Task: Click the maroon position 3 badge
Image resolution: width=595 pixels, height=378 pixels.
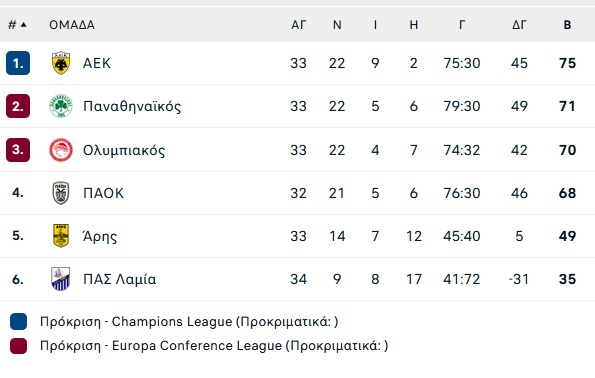Action: click(18, 150)
